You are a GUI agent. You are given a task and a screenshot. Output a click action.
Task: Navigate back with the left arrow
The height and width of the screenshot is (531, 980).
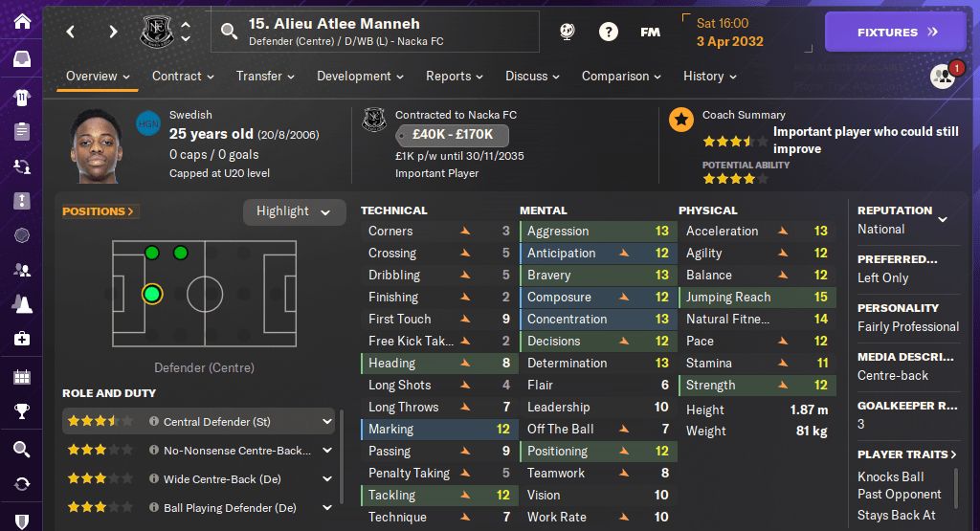pos(71,32)
